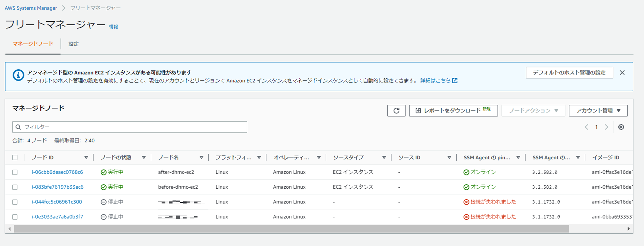Open node i-06cbb6deaec0768c6 link

(57, 172)
